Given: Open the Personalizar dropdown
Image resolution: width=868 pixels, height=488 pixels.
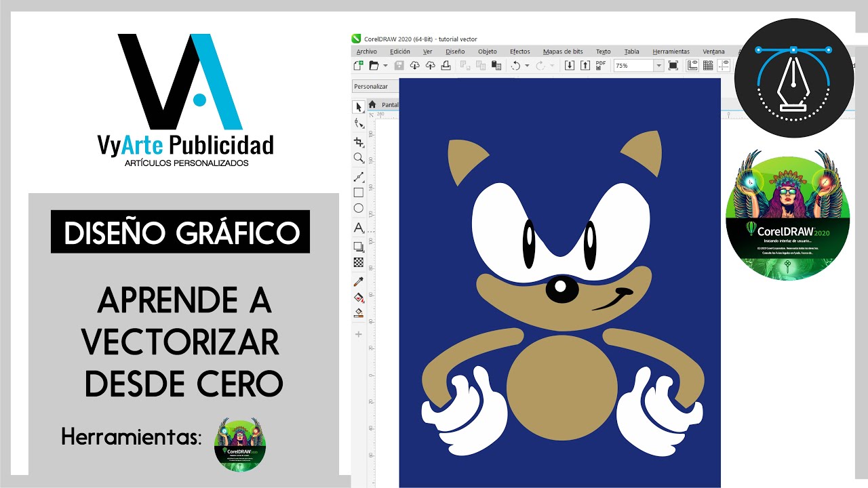Looking at the screenshot, I should [x=376, y=86].
